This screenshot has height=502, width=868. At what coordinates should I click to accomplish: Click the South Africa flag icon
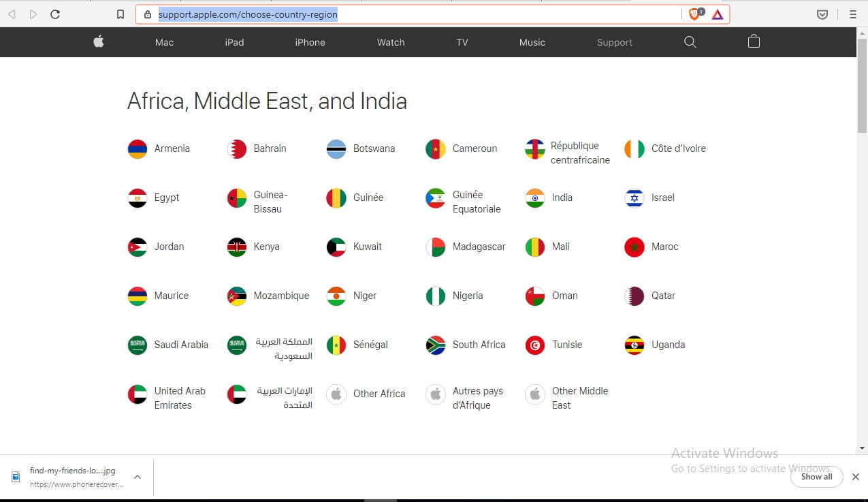pyautogui.click(x=436, y=345)
